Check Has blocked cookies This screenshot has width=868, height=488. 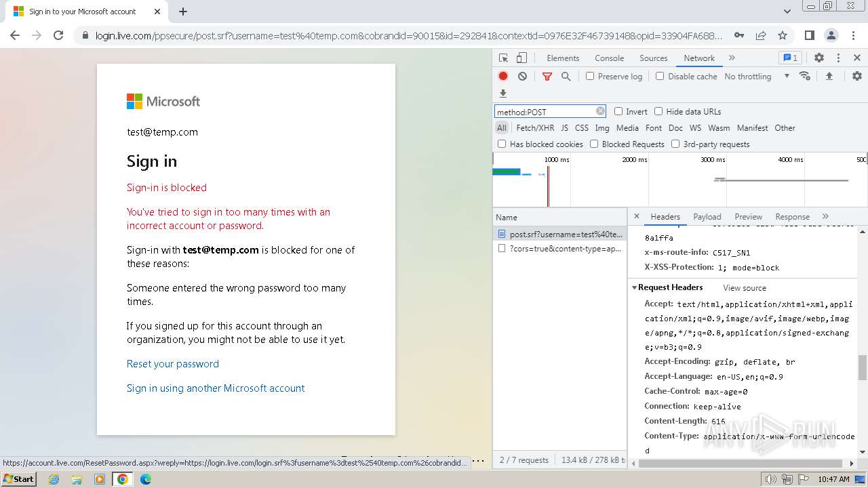click(x=502, y=144)
